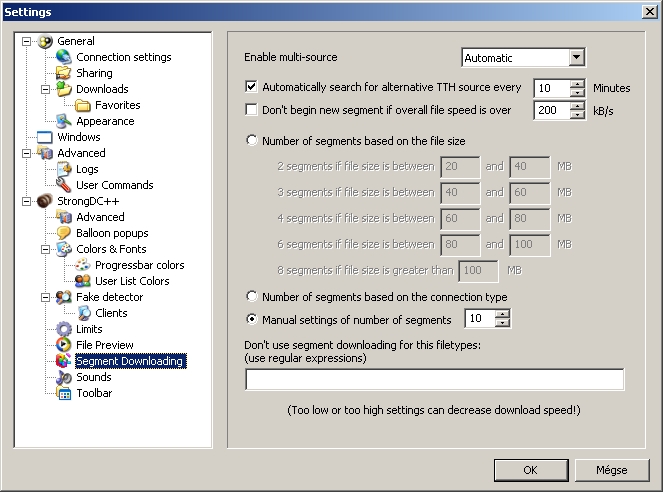Click the Connection settings globe icon

(x=64, y=57)
